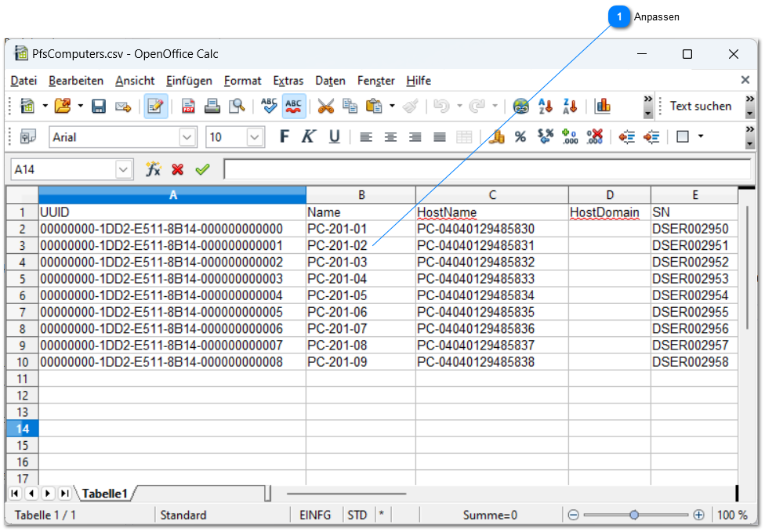Enable underline formatting
This screenshot has height=532, width=765.
pyautogui.click(x=334, y=136)
